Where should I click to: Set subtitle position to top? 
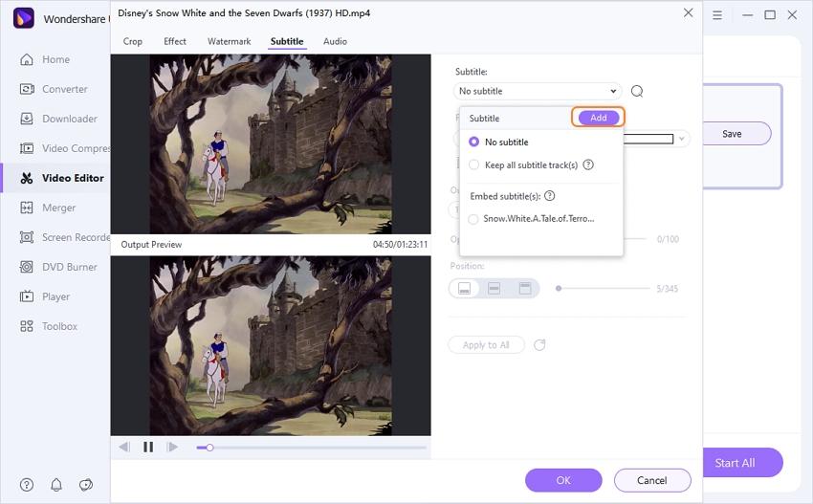pos(524,288)
